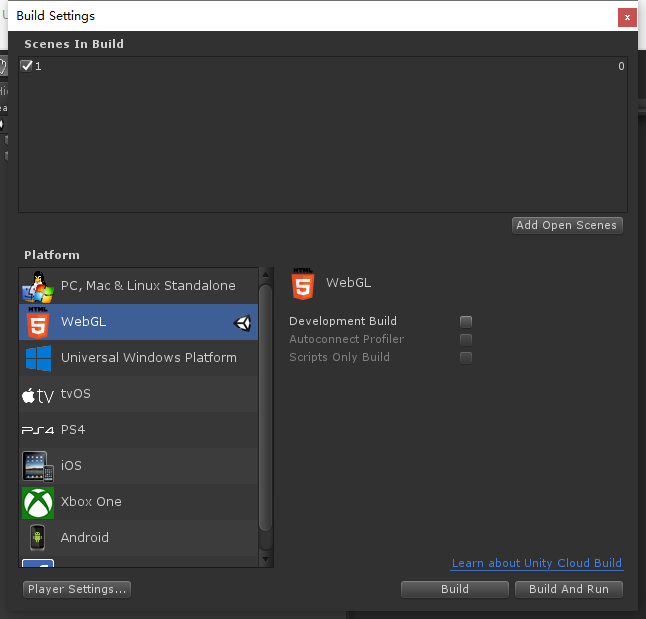
Task: Uncheck scene 1 in Scenes In Build
Action: click(x=27, y=66)
